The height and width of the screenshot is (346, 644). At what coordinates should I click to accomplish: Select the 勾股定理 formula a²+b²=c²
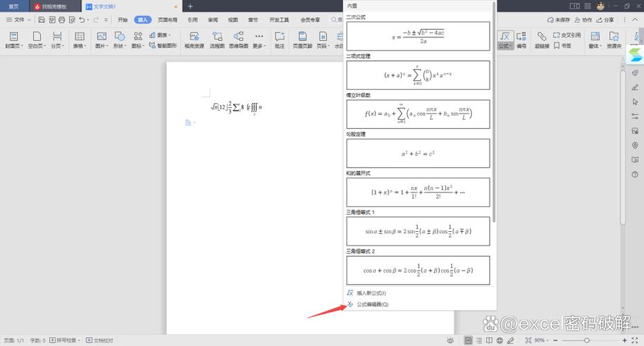coord(418,154)
